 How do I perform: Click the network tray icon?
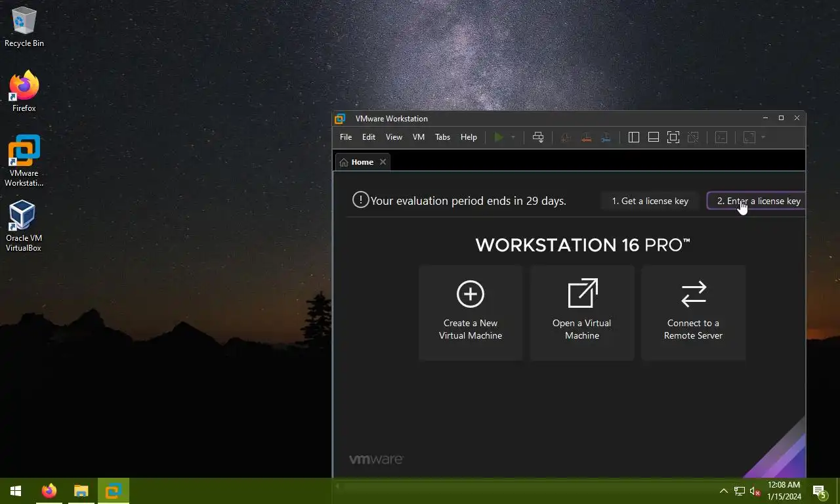(x=739, y=491)
